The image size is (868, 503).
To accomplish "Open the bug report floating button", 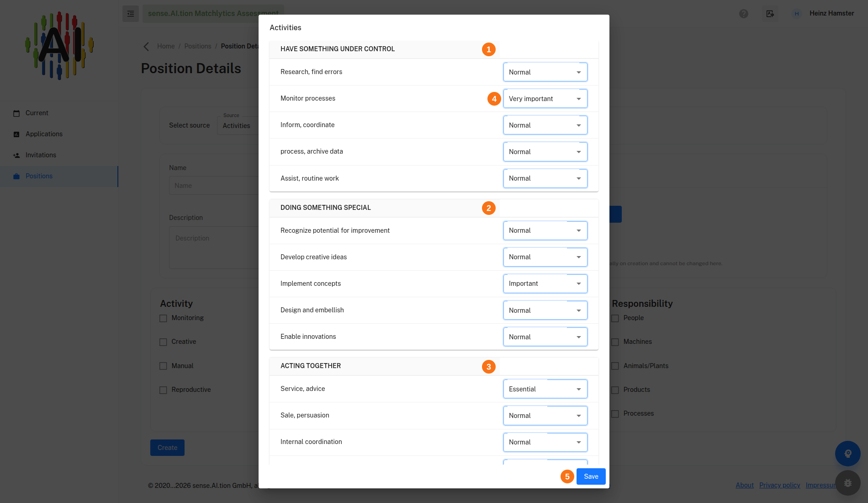I will pos(848,483).
